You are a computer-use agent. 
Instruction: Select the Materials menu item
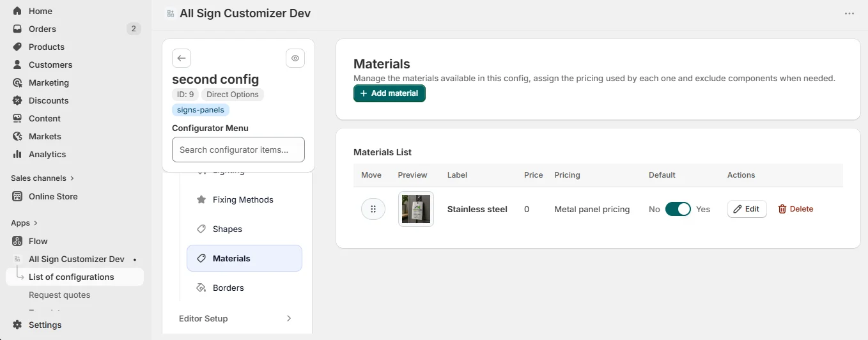point(244,258)
